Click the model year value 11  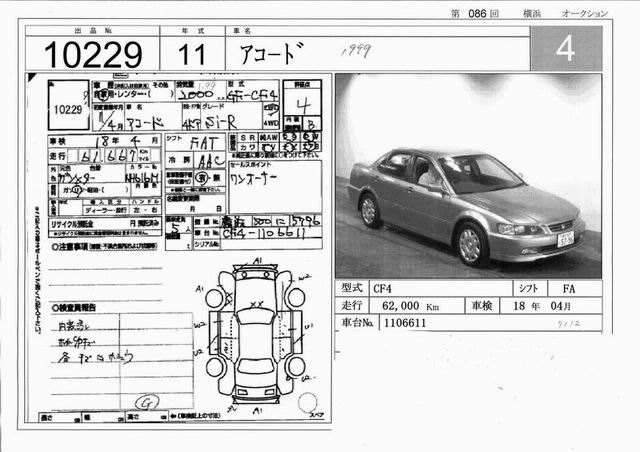click(191, 55)
